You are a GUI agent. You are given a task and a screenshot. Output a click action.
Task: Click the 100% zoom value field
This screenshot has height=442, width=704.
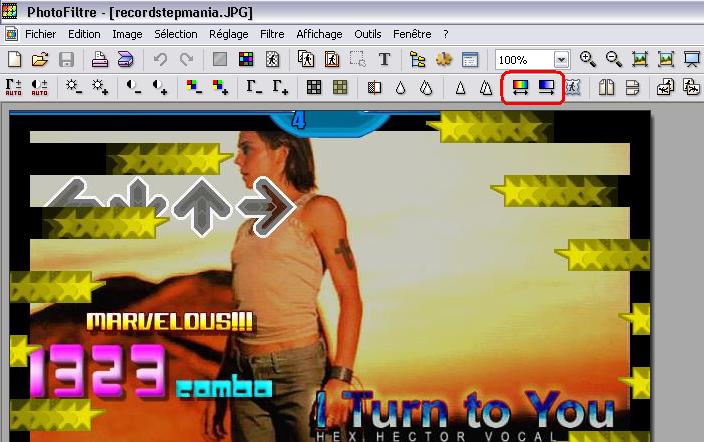[524, 60]
